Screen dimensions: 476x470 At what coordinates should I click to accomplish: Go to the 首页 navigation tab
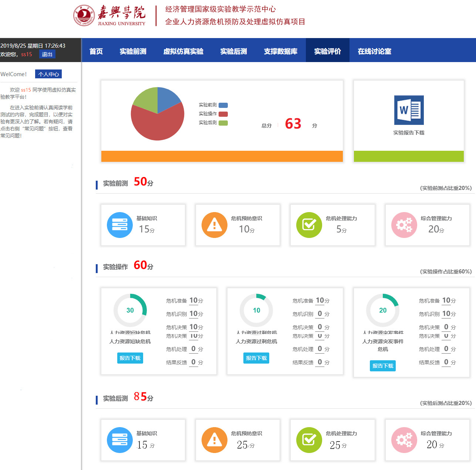[96, 51]
